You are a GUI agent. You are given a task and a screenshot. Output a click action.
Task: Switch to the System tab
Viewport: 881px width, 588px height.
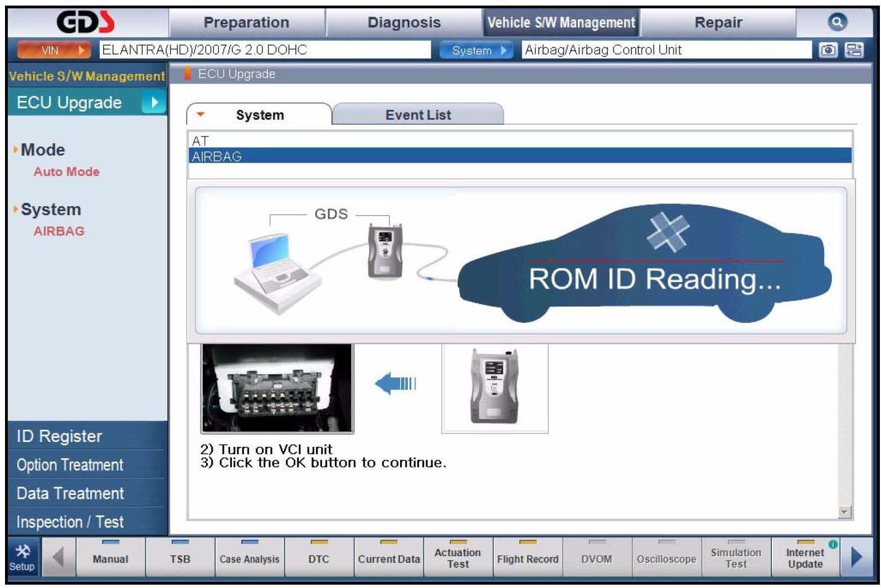pos(259,114)
